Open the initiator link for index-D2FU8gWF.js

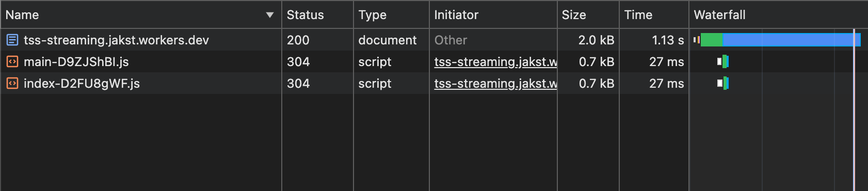[x=495, y=84]
